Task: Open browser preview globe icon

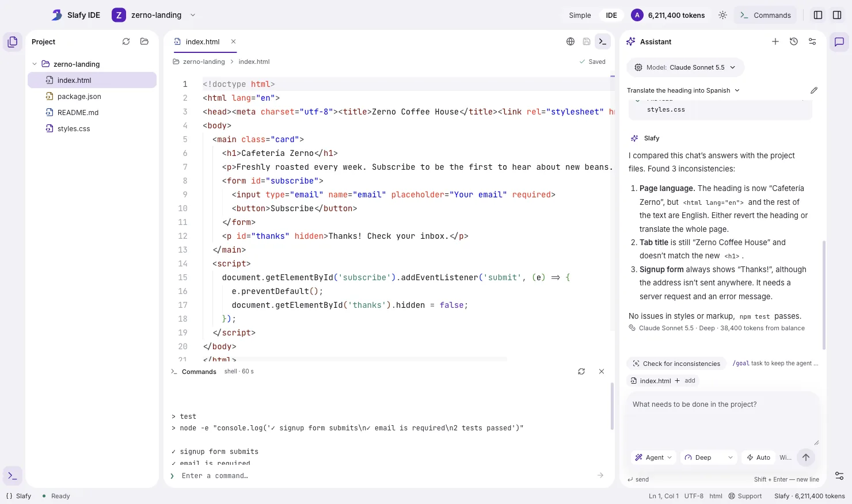Action: point(570,41)
